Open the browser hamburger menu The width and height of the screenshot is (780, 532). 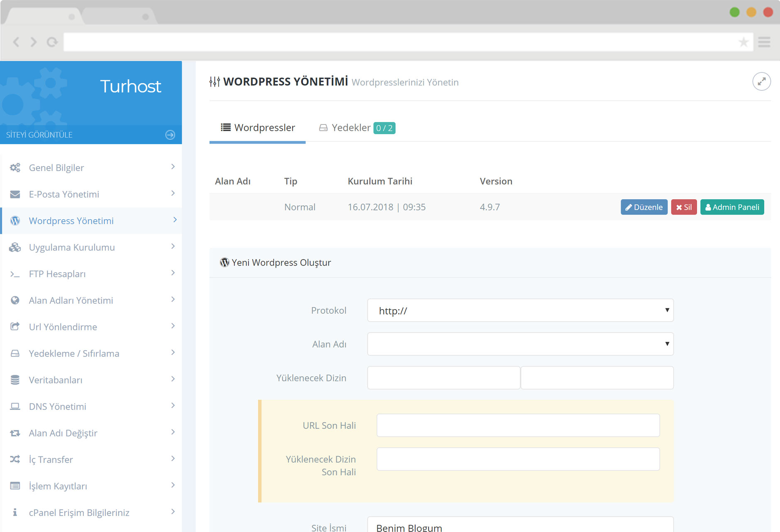pyautogui.click(x=764, y=42)
